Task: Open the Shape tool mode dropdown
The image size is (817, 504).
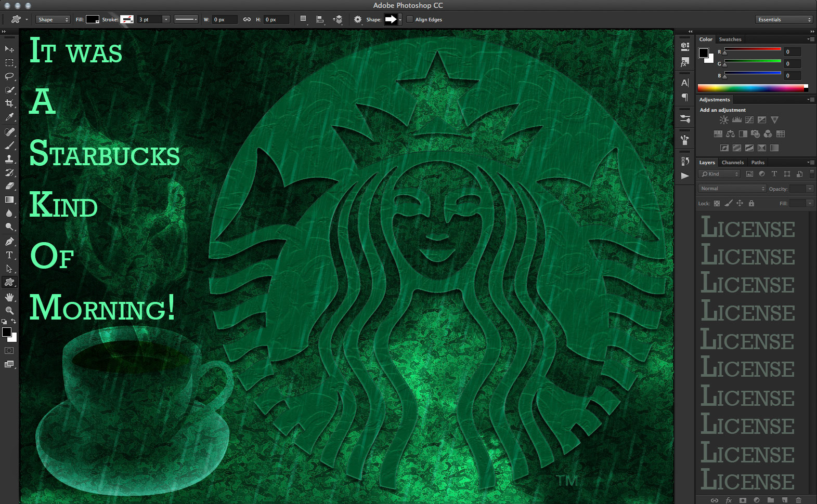Action: 53,20
